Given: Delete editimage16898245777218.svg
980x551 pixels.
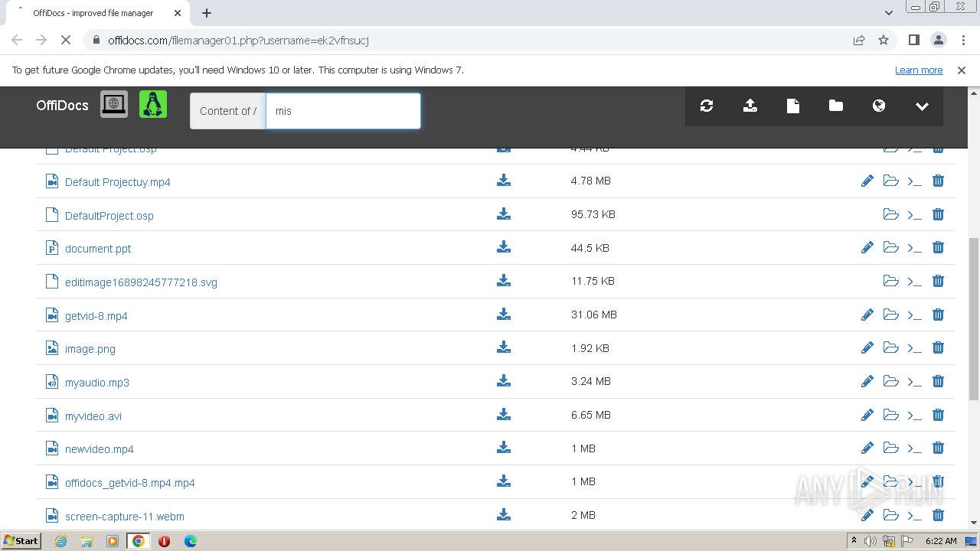Looking at the screenshot, I should pos(938,281).
